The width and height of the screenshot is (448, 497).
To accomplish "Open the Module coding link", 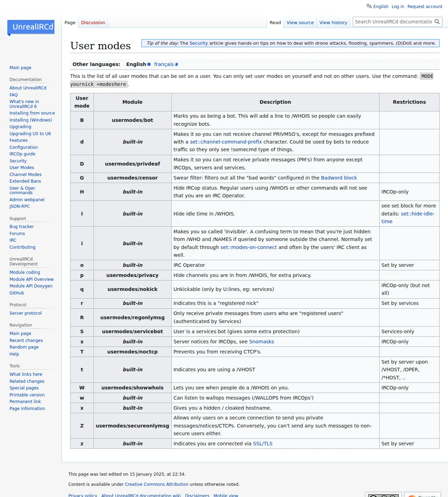I will pos(25,272).
